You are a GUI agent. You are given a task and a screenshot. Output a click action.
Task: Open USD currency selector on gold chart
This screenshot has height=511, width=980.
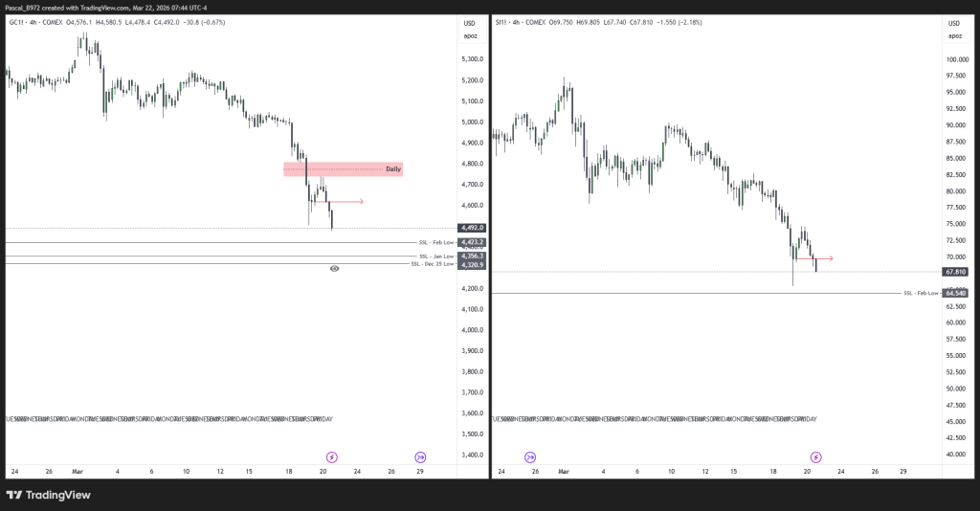click(469, 23)
